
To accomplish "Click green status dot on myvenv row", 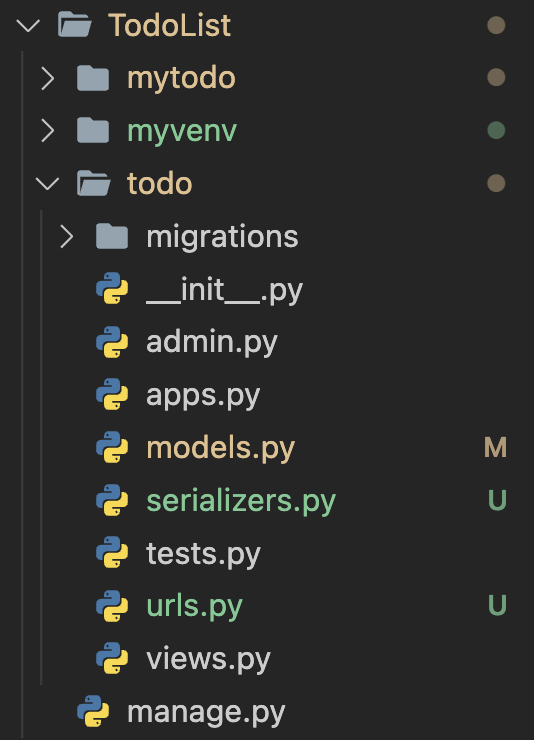I will tap(496, 130).
